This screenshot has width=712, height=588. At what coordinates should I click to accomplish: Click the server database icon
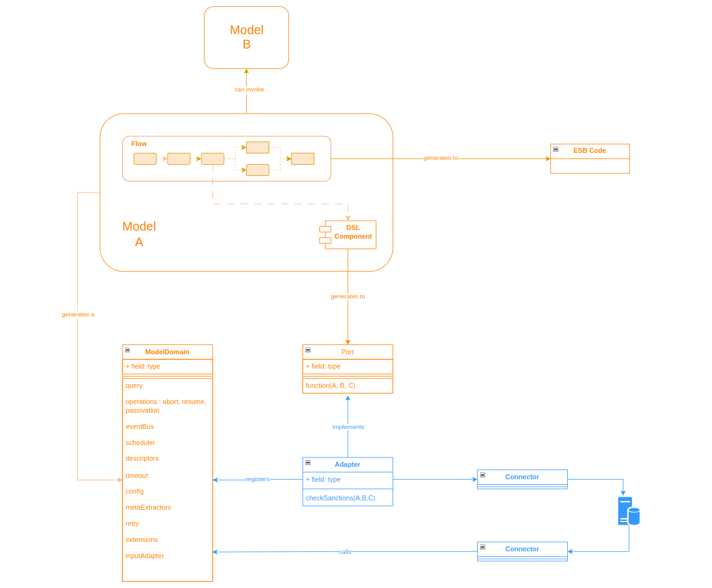tap(628, 511)
